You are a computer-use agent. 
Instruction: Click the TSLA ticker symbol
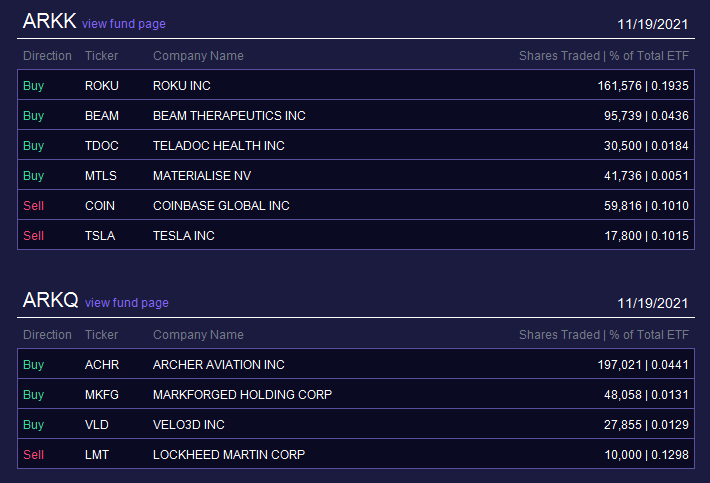pyautogui.click(x=100, y=235)
